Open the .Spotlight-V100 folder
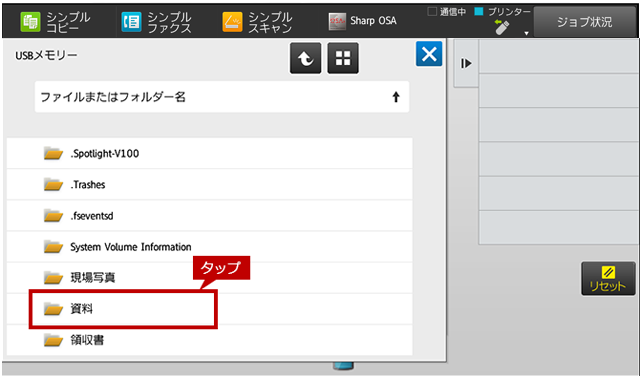Image resolution: width=640 pixels, height=376 pixels. [x=209, y=154]
